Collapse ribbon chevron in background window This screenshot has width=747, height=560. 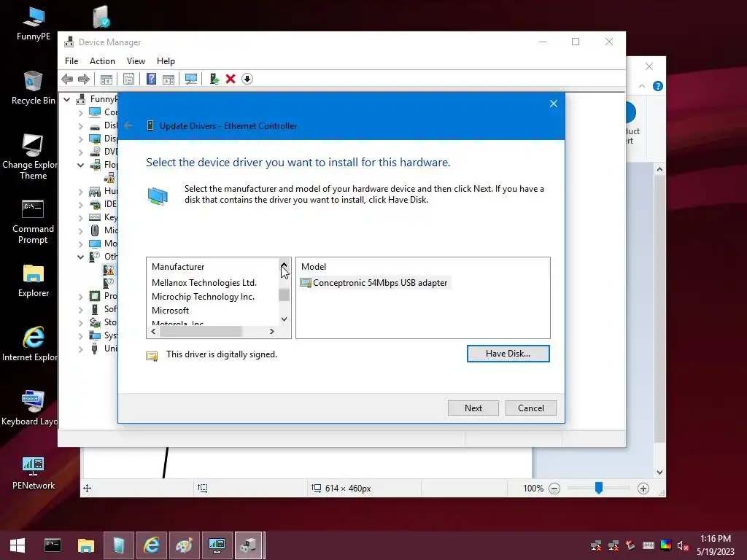[x=642, y=86]
